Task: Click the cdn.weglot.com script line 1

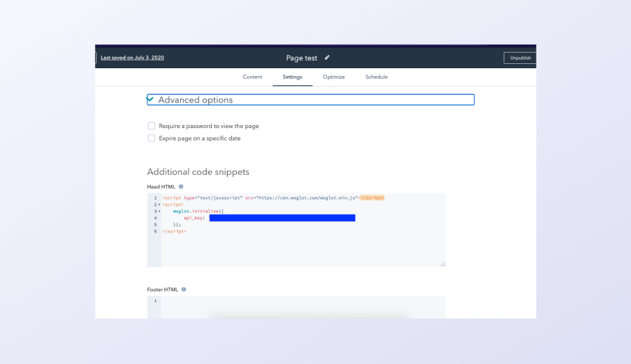Action: pyautogui.click(x=273, y=198)
